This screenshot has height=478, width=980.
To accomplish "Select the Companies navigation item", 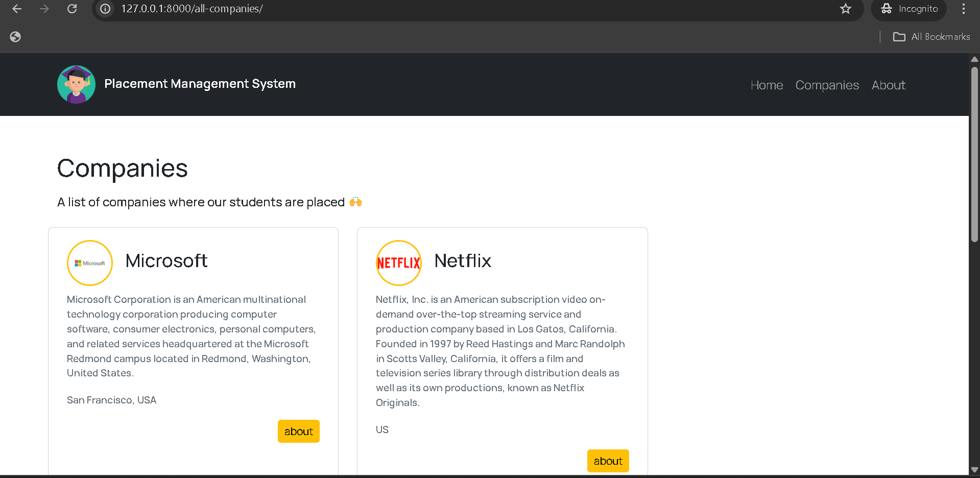I will point(827,85).
